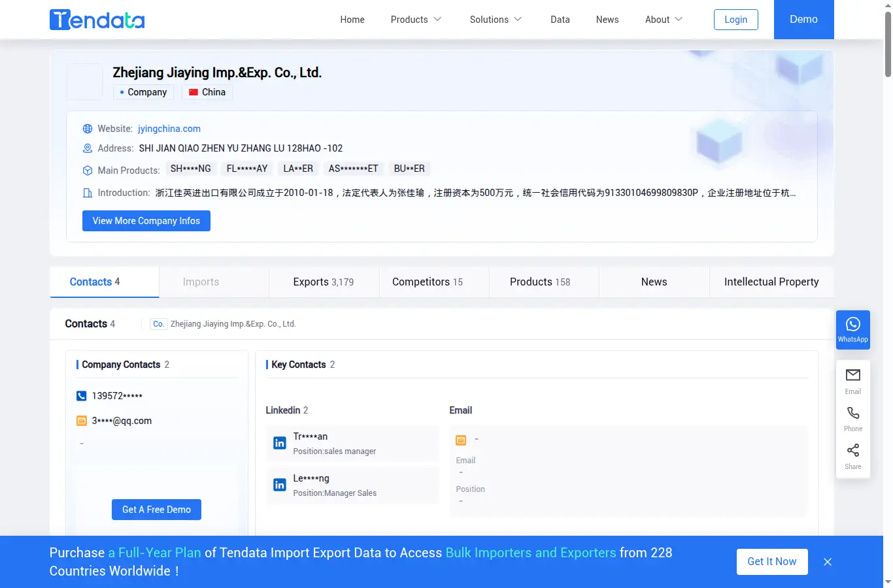Close the purchase promotion banner
Image resolution: width=893 pixels, height=588 pixels.
pyautogui.click(x=828, y=562)
